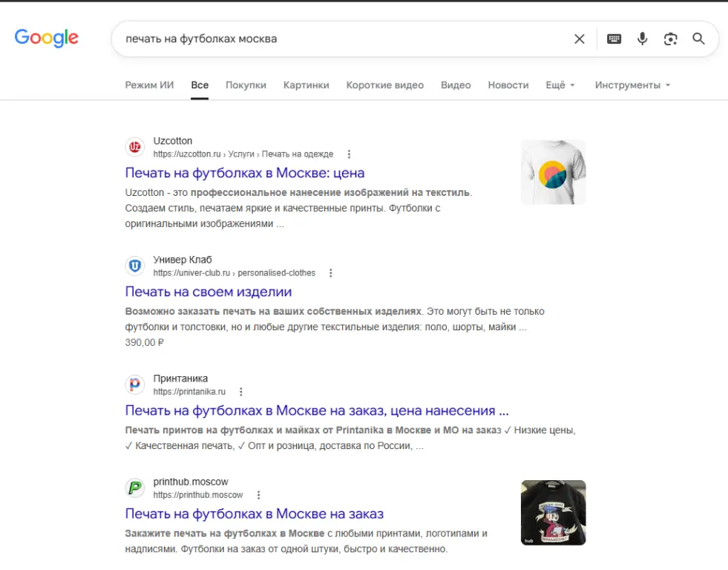Click the https://printhub.moscow URL

198,495
